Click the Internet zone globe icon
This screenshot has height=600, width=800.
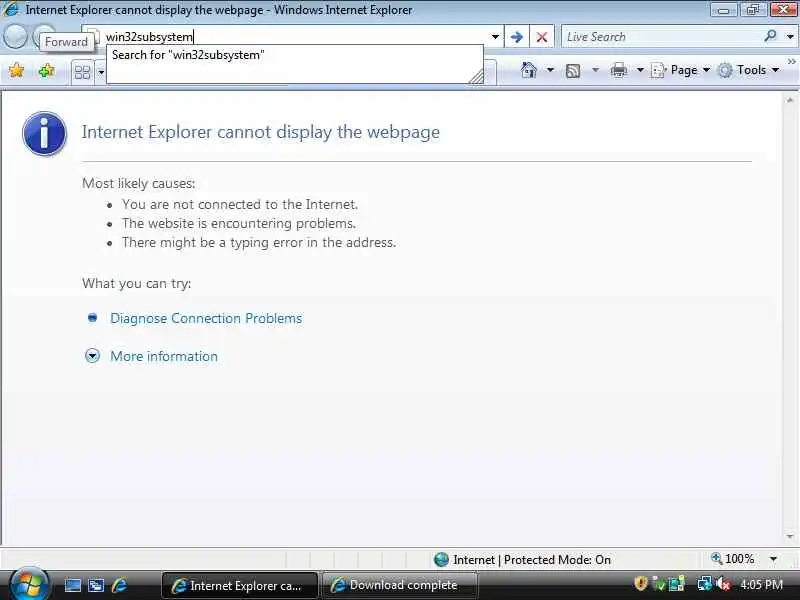pyautogui.click(x=441, y=559)
